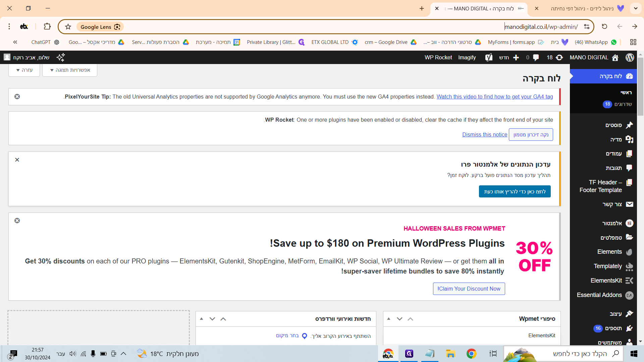Click the Google Lens button
The width and height of the screenshot is (644, 362).
(100, 27)
